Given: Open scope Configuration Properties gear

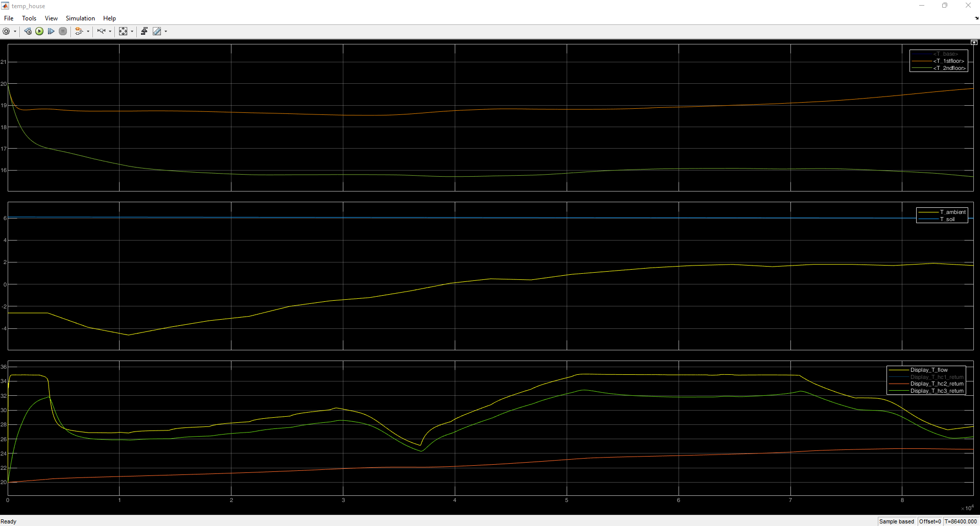Looking at the screenshot, I should pos(6,31).
